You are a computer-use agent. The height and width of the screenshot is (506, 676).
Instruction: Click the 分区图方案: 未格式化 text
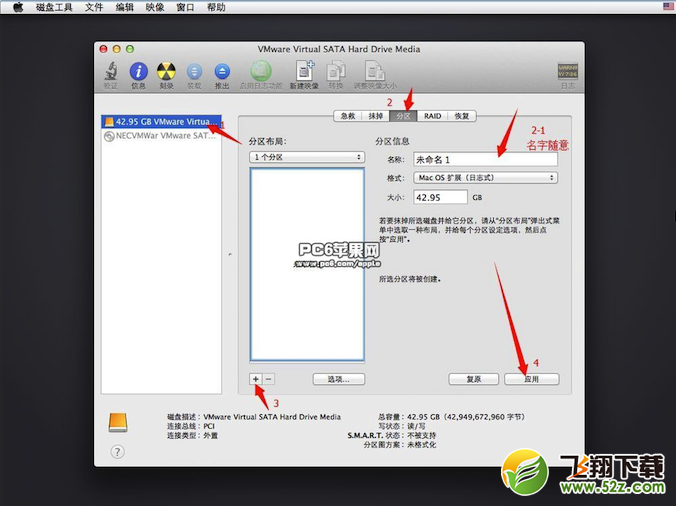(x=400, y=445)
